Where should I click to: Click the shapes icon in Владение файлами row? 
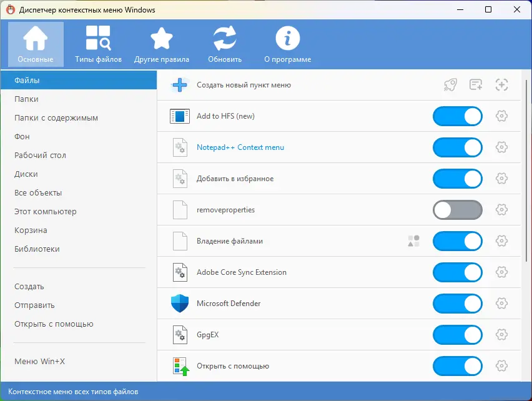413,241
